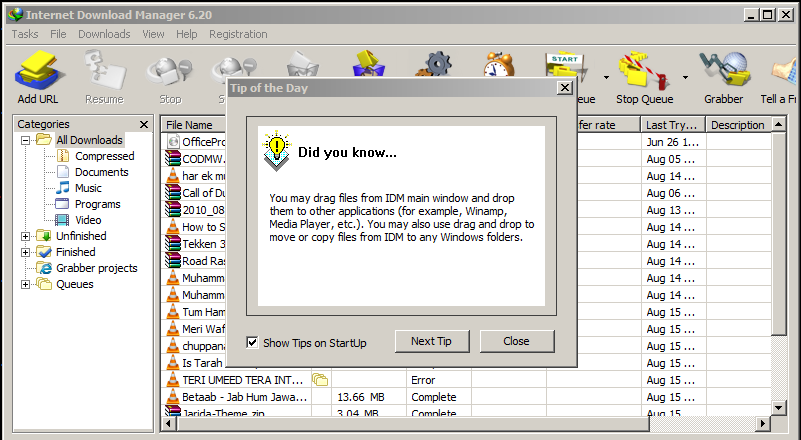Click the CODMW archive file icon

(x=173, y=158)
